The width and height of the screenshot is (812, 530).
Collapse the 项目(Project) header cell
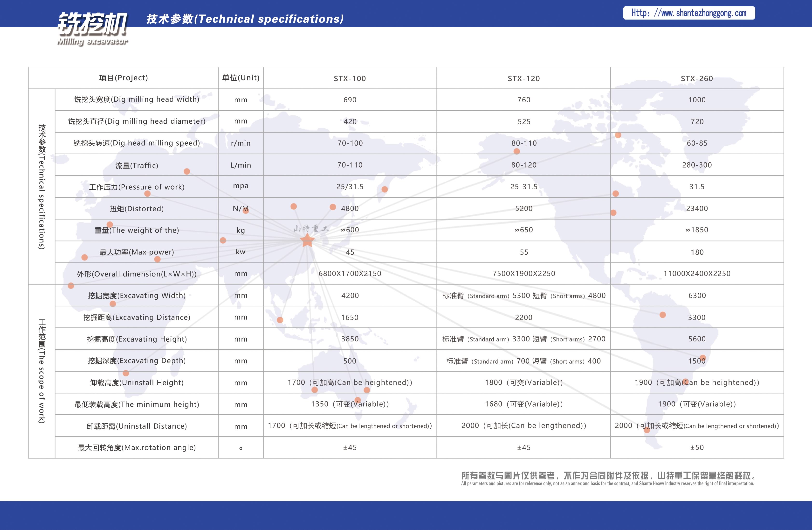click(x=123, y=78)
